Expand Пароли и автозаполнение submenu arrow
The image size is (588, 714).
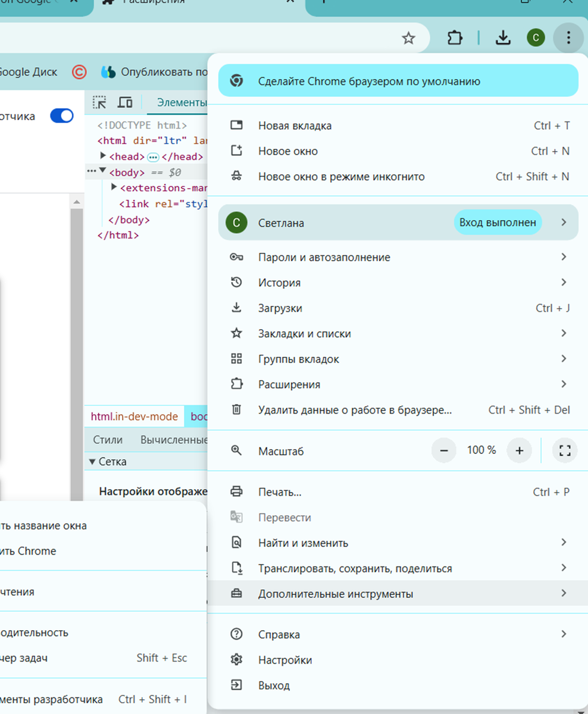[x=564, y=257]
